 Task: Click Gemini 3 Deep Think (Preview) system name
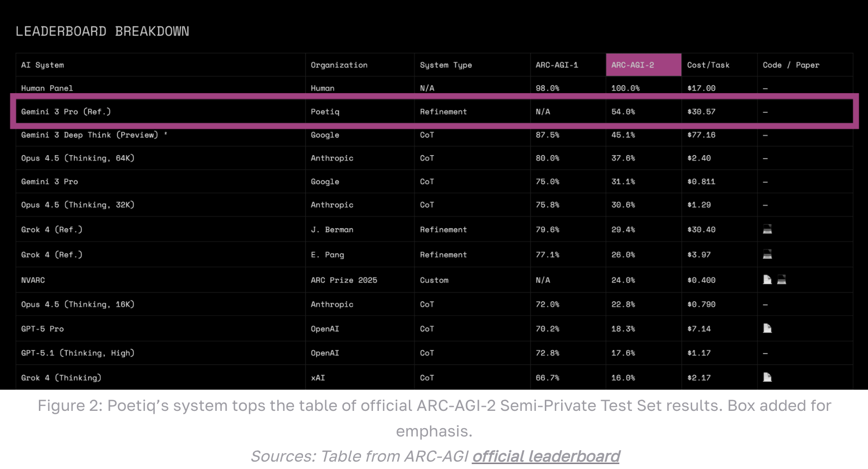tap(90, 135)
